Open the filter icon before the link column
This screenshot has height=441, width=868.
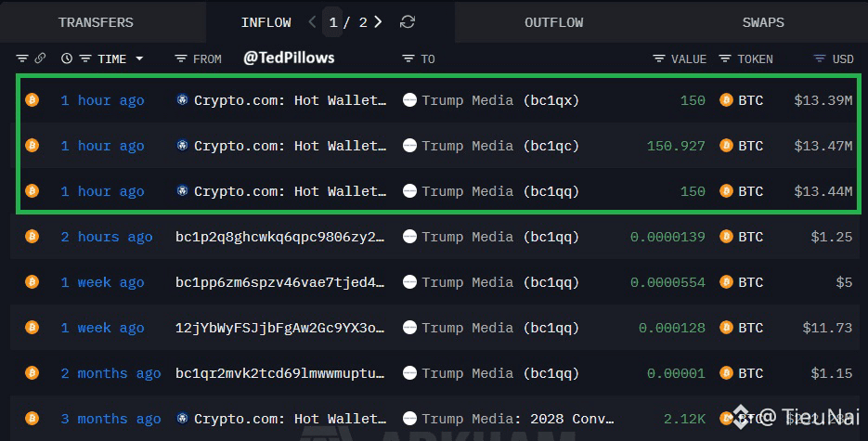click(22, 58)
